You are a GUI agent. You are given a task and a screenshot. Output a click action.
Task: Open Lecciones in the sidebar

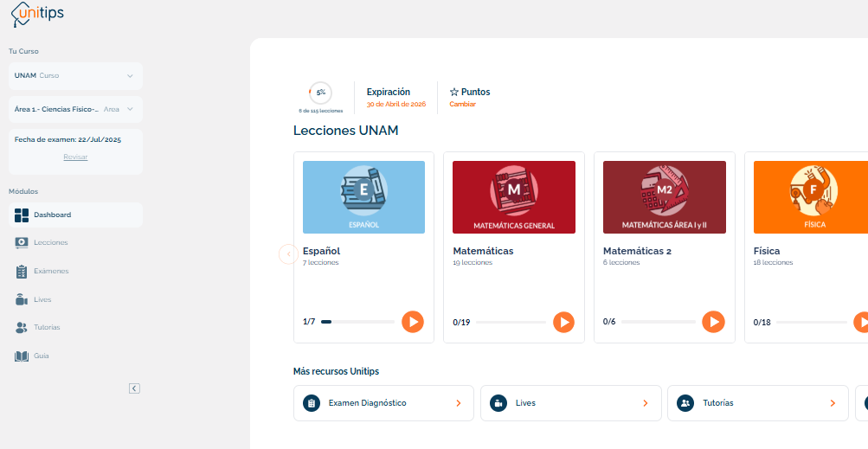point(76,242)
